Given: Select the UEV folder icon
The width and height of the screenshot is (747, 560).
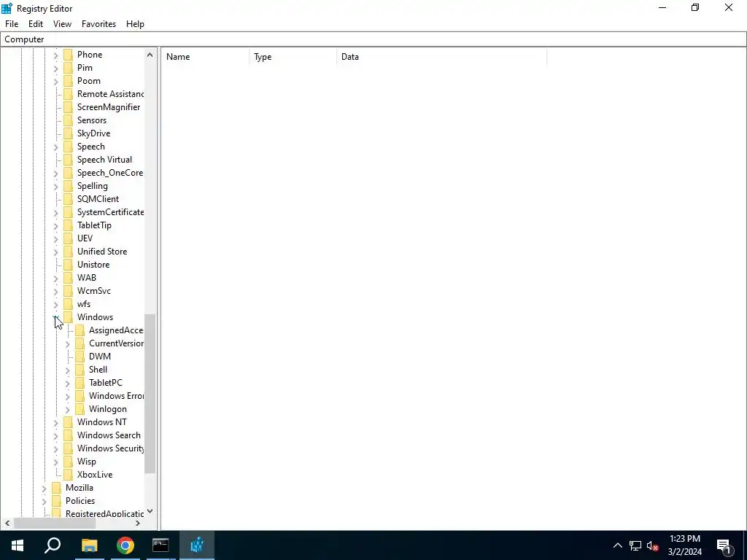Looking at the screenshot, I should [68, 238].
